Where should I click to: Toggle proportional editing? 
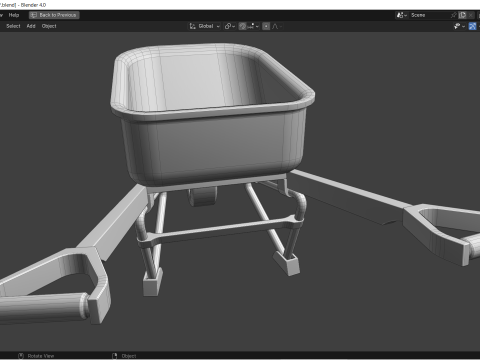pyautogui.click(x=266, y=26)
